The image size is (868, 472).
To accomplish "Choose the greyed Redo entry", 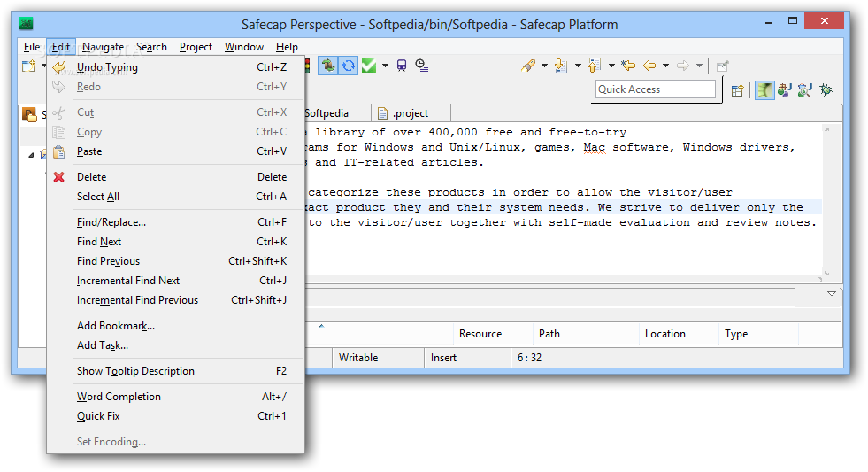I will point(175,87).
